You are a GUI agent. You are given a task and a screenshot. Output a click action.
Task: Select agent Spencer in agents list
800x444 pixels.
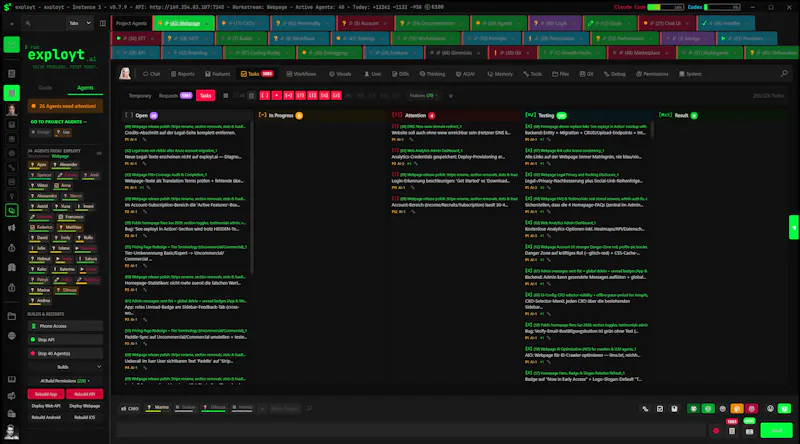point(41,175)
